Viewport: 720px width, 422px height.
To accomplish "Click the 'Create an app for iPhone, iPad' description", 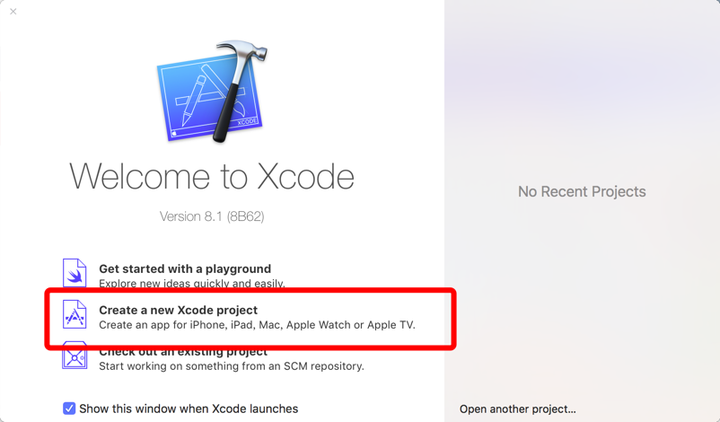I will click(x=256, y=324).
